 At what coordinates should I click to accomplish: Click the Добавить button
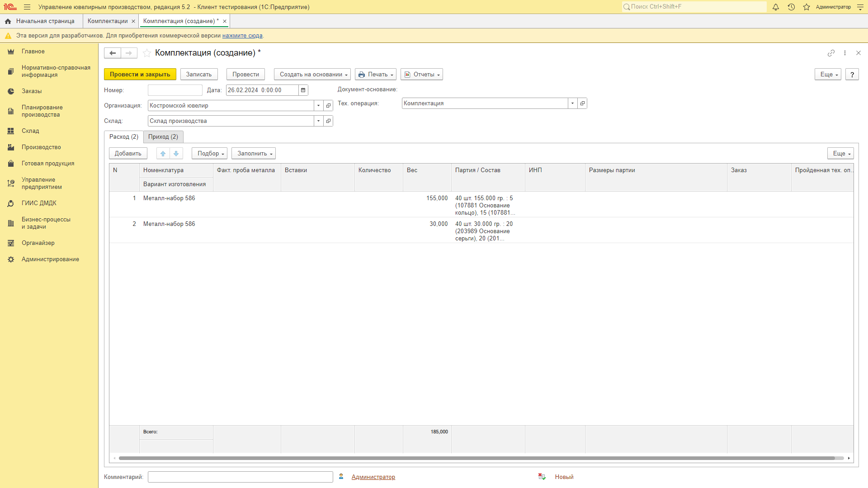[x=128, y=154]
